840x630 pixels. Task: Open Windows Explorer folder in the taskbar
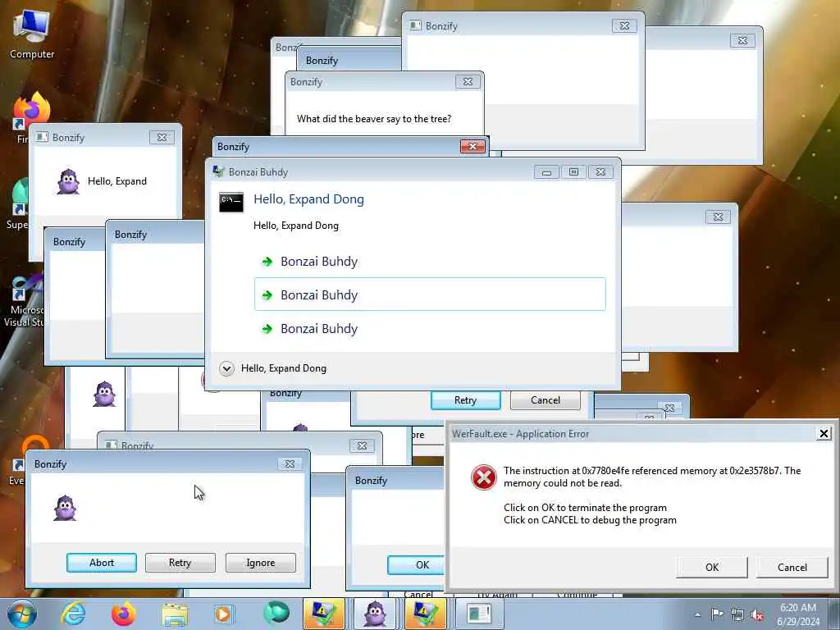click(175, 614)
